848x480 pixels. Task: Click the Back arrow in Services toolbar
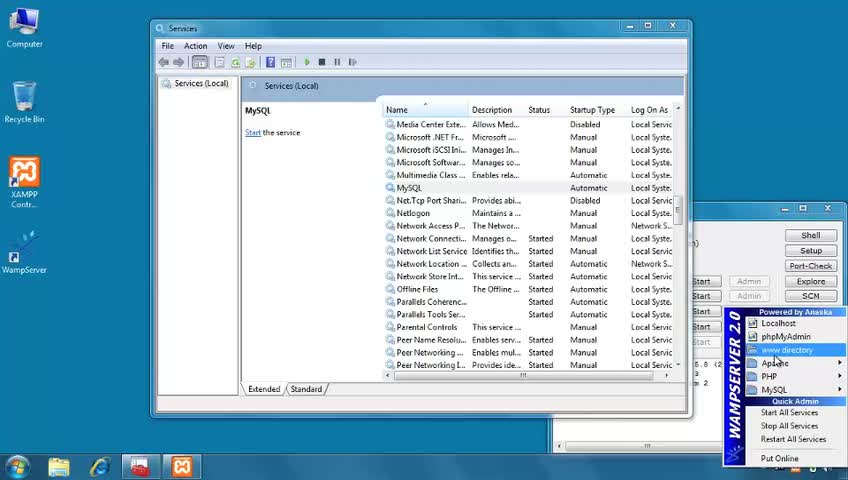(x=163, y=62)
